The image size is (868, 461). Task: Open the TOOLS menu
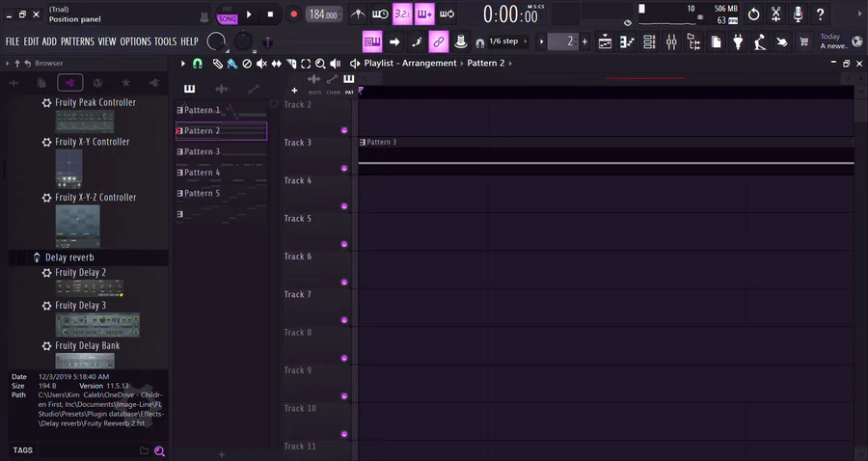(x=165, y=41)
